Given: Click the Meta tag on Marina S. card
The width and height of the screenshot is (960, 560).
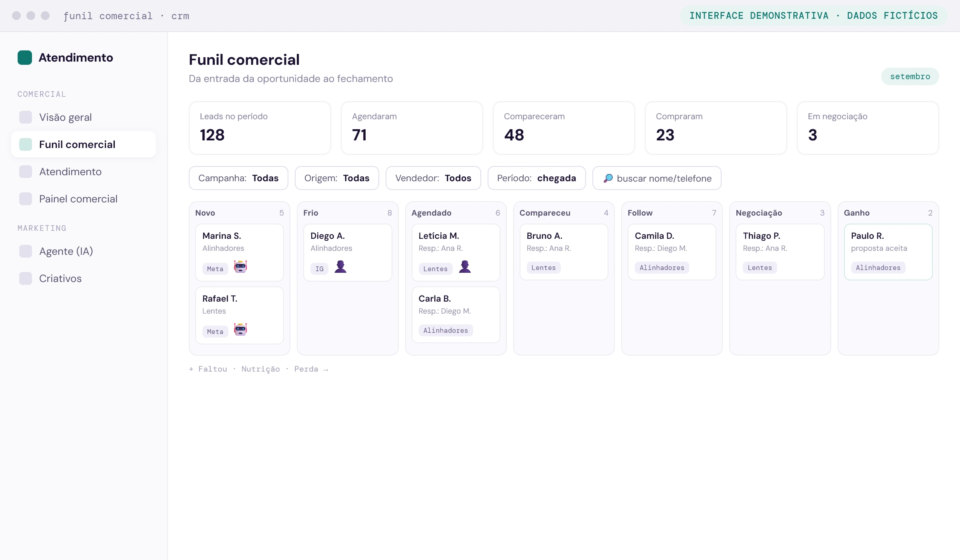Looking at the screenshot, I should click(x=215, y=269).
